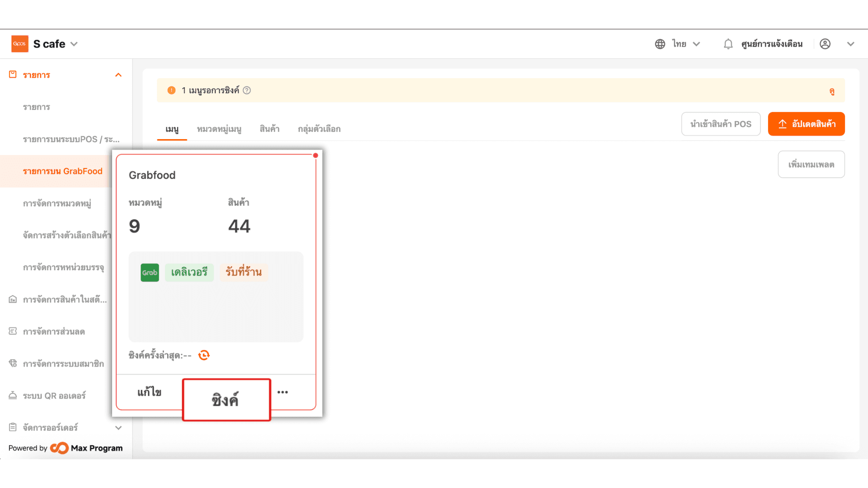
Task: Click the นำเข้าสินค้า POS button
Action: coord(721,124)
